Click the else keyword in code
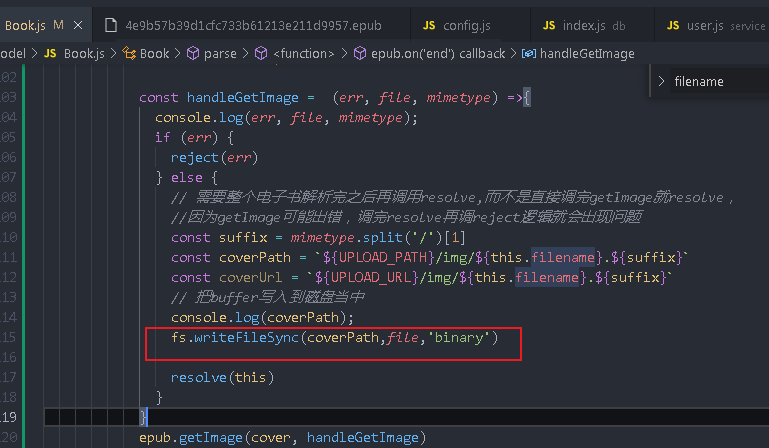 click(x=187, y=178)
